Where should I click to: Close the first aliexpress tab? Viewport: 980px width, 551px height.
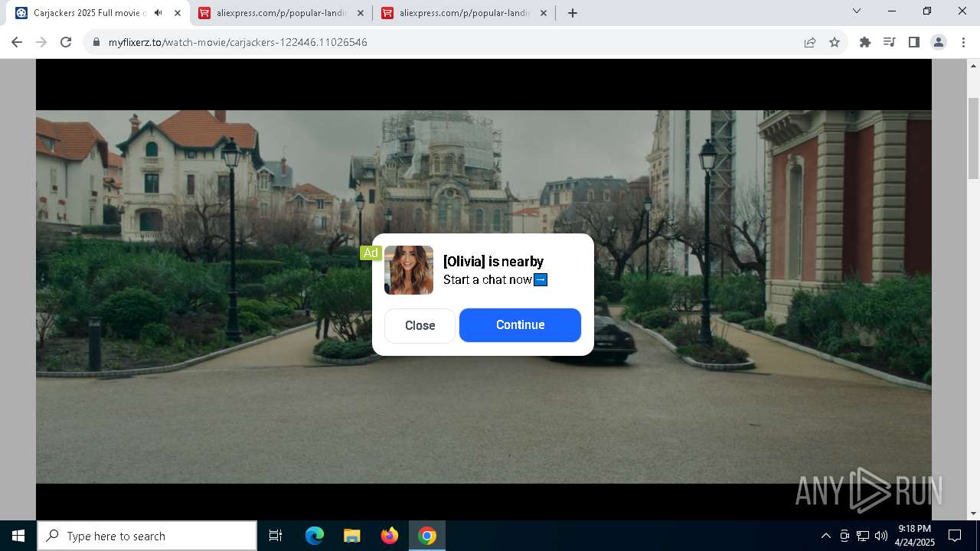point(360,13)
